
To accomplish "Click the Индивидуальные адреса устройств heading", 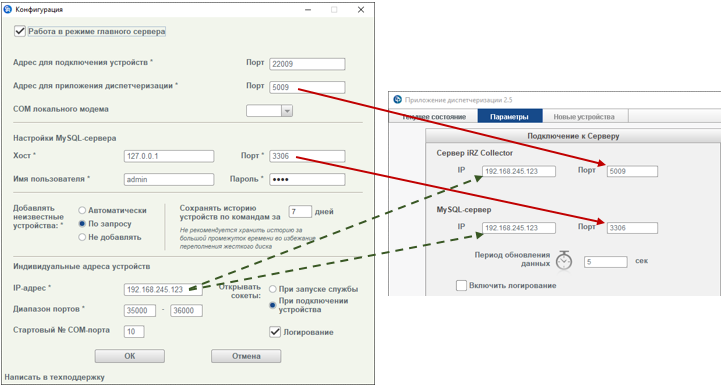I will [x=82, y=266].
